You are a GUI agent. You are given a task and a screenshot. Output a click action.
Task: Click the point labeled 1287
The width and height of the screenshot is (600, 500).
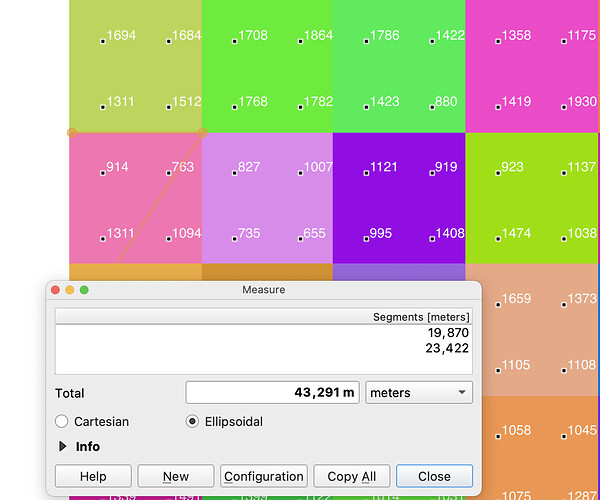point(582,495)
